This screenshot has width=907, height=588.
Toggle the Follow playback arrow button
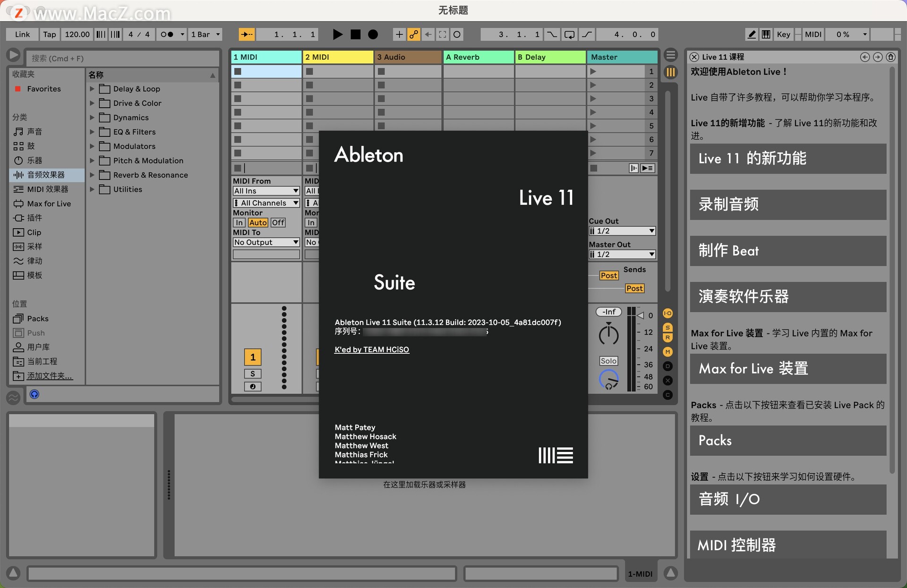click(247, 34)
